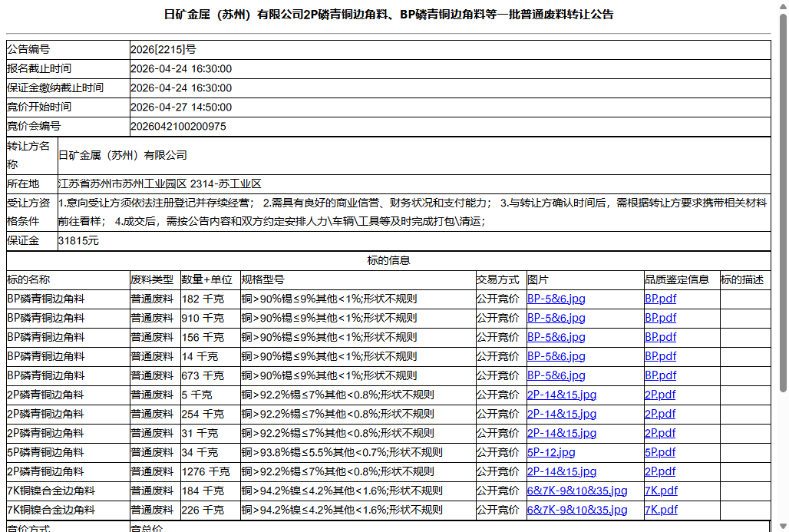Click the 5P磷青铜边角料 item name
The height and width of the screenshot is (532, 789).
click(x=46, y=452)
